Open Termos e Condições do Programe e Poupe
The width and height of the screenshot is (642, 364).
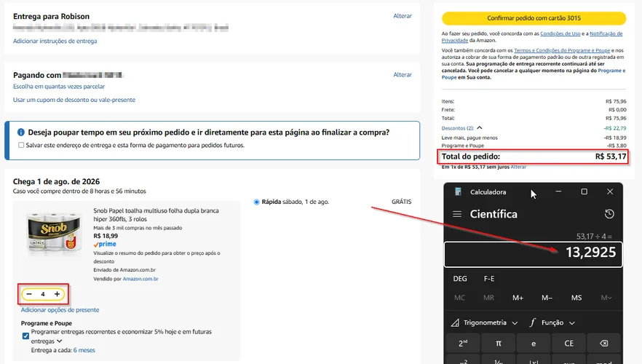(562, 50)
